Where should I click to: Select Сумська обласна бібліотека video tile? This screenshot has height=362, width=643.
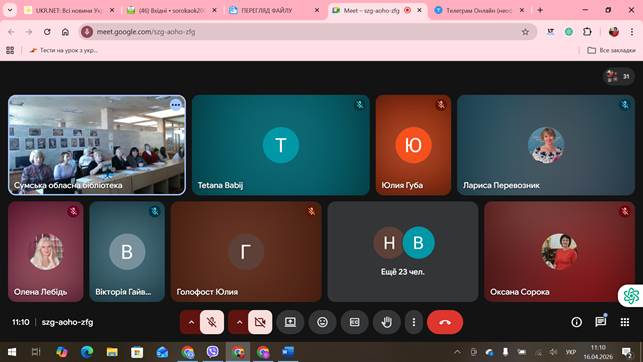(97, 145)
